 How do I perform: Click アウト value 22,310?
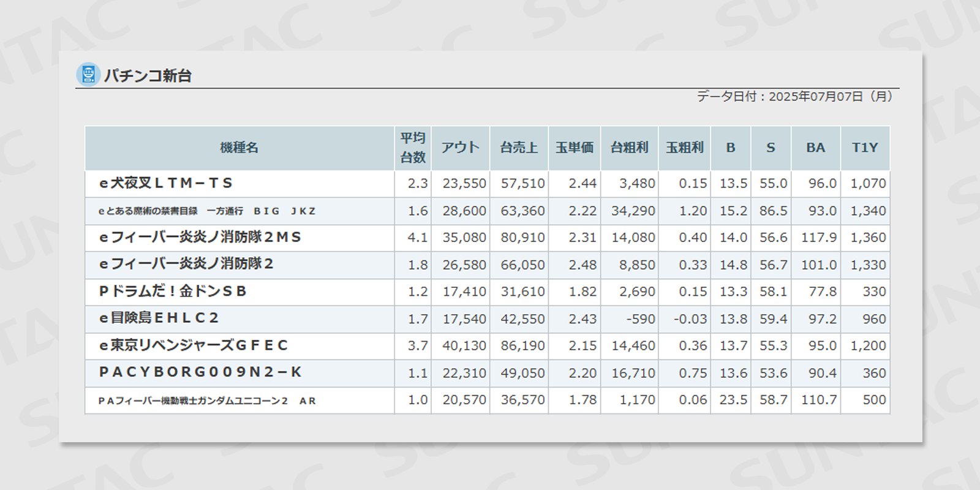click(464, 373)
